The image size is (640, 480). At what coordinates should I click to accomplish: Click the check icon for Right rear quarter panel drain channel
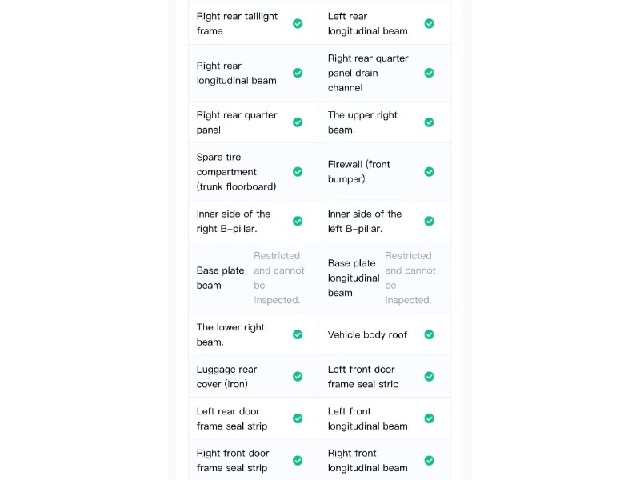click(429, 73)
